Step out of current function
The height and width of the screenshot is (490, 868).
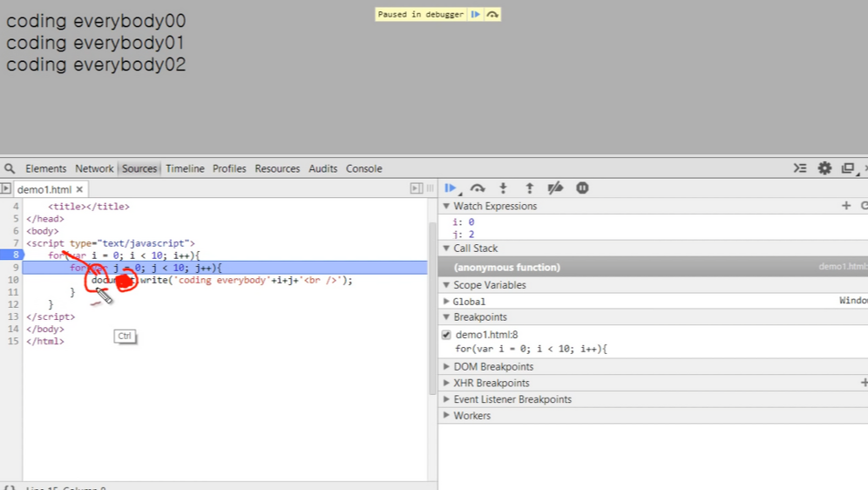point(529,188)
